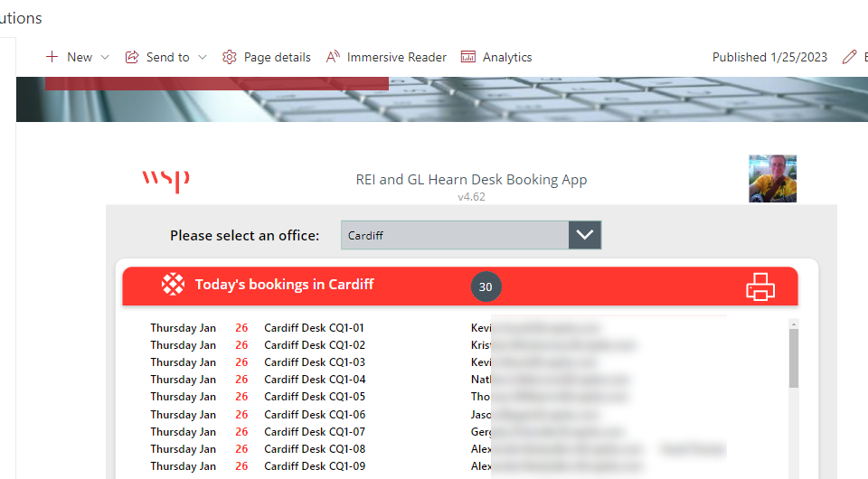The height and width of the screenshot is (479, 868).
Task: Select the Cardiff Desk CQ1-01 booking row
Action: coord(454,328)
